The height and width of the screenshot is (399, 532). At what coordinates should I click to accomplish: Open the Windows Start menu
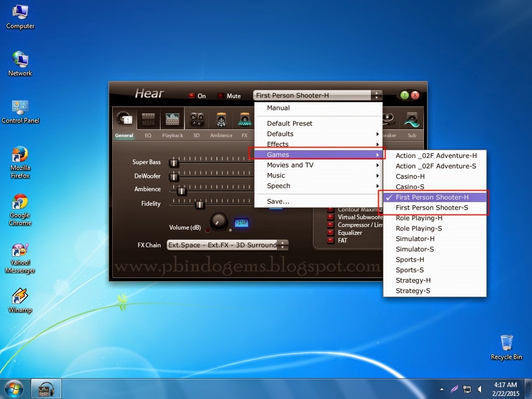point(14,389)
